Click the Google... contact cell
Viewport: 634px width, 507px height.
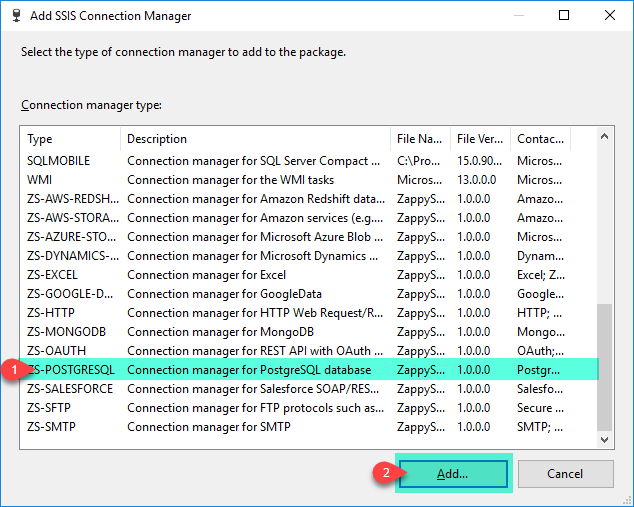coord(540,294)
